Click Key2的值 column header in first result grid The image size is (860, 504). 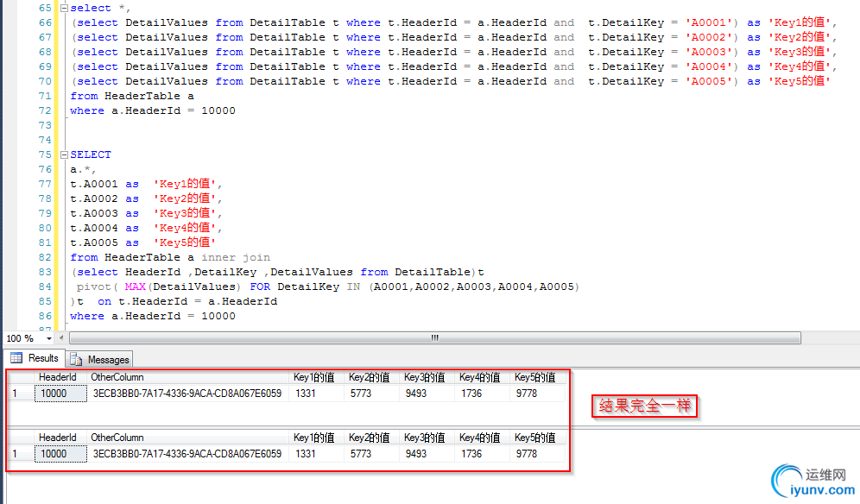372,377
